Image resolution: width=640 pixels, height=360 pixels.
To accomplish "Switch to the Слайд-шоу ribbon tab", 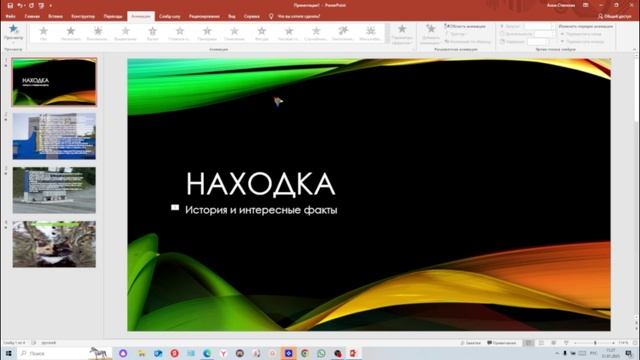I will click(170, 16).
